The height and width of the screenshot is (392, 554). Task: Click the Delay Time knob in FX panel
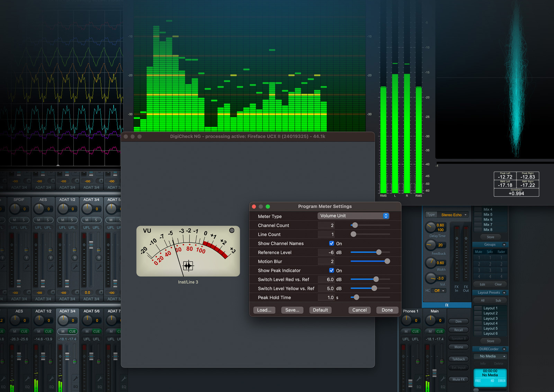(431, 227)
